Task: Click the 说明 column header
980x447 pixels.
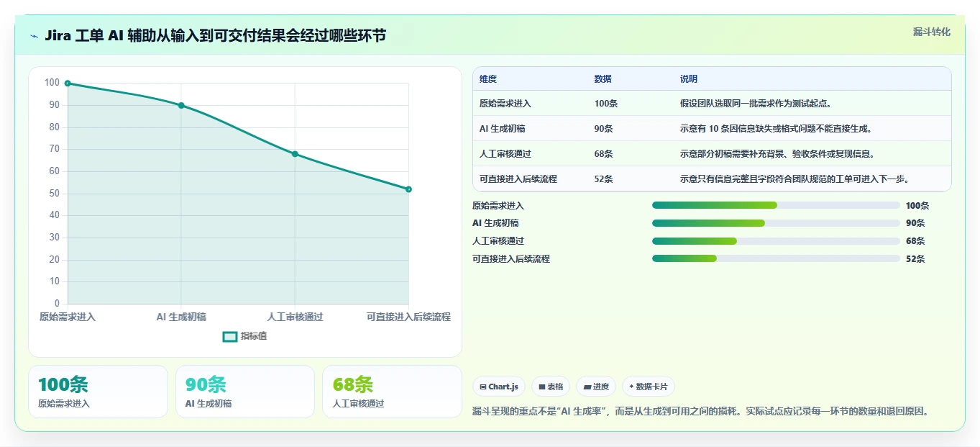Action: click(x=689, y=79)
